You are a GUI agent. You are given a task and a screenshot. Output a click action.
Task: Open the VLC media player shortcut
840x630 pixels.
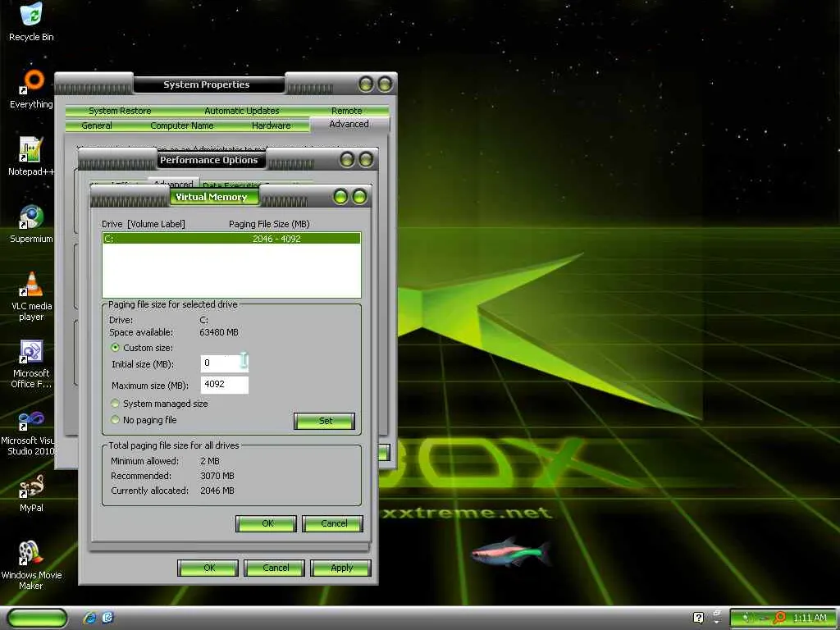(x=31, y=296)
